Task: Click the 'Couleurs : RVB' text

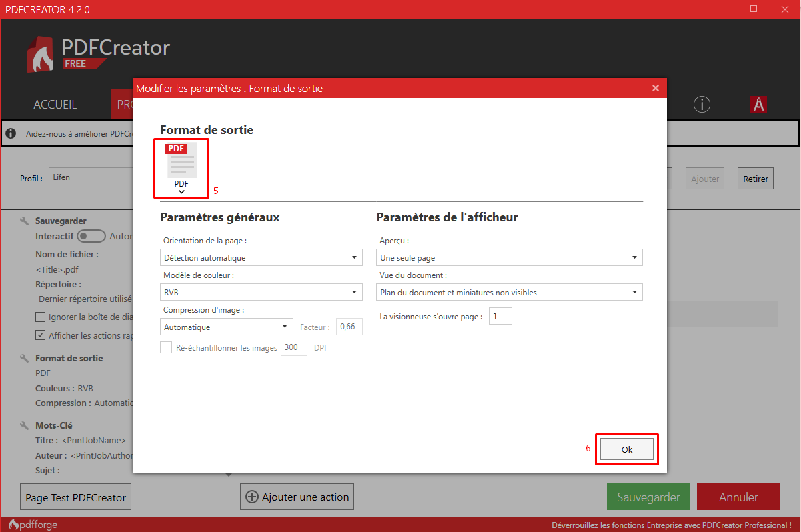Action: pyautogui.click(x=64, y=388)
